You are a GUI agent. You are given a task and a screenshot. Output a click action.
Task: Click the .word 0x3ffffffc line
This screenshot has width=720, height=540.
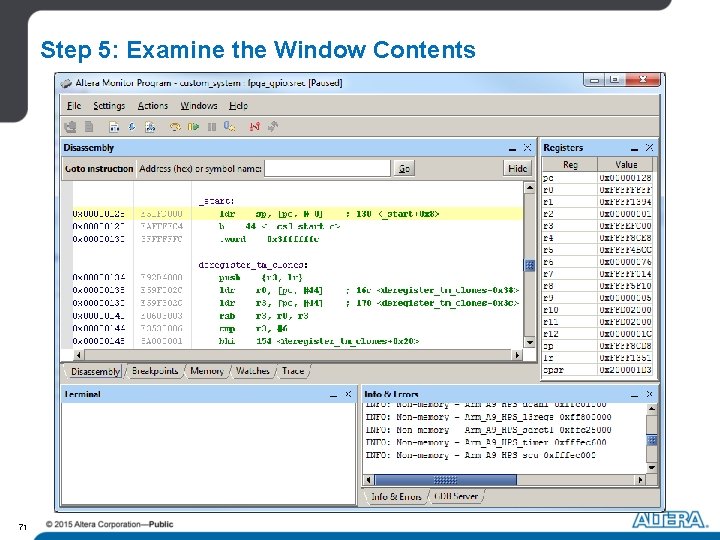(x=297, y=239)
